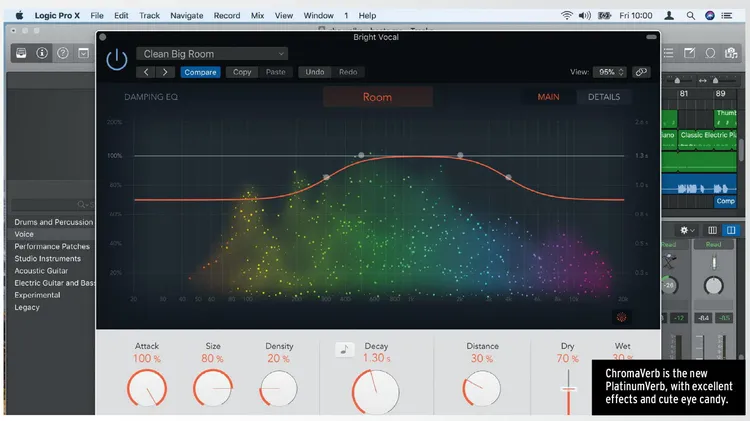
Task: Open the View size 95% dropdown
Action: pyautogui.click(x=610, y=72)
